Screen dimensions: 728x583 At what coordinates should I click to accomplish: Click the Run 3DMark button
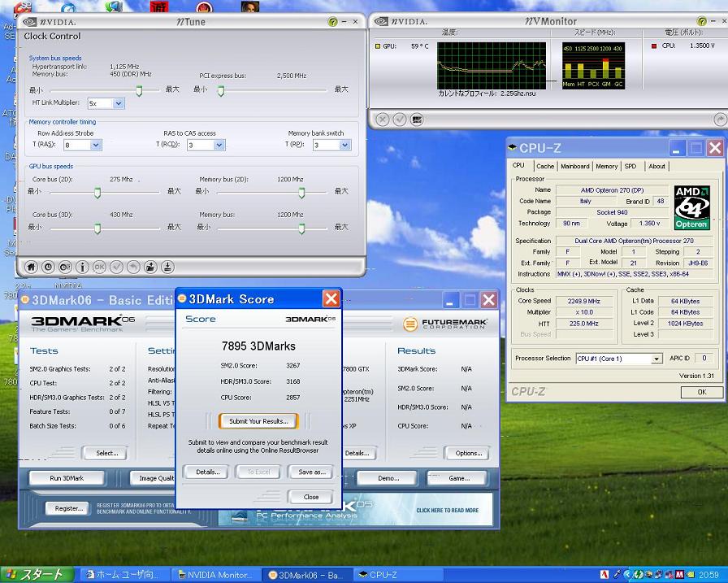(x=67, y=478)
